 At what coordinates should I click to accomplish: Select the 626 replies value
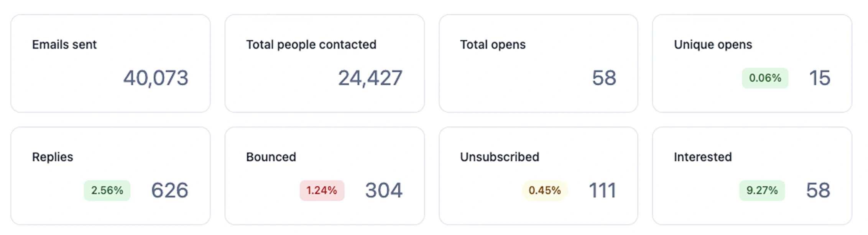coord(169,190)
